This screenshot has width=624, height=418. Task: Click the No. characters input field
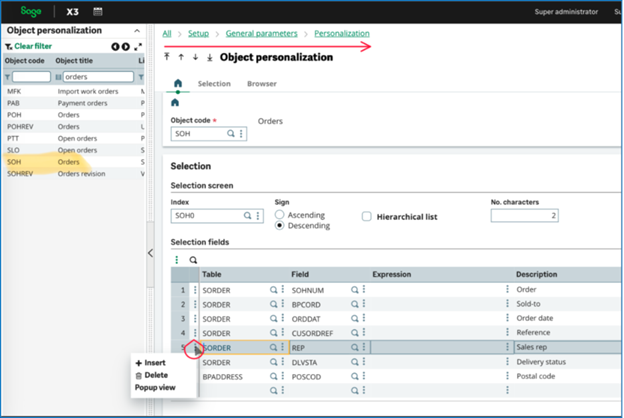(525, 215)
